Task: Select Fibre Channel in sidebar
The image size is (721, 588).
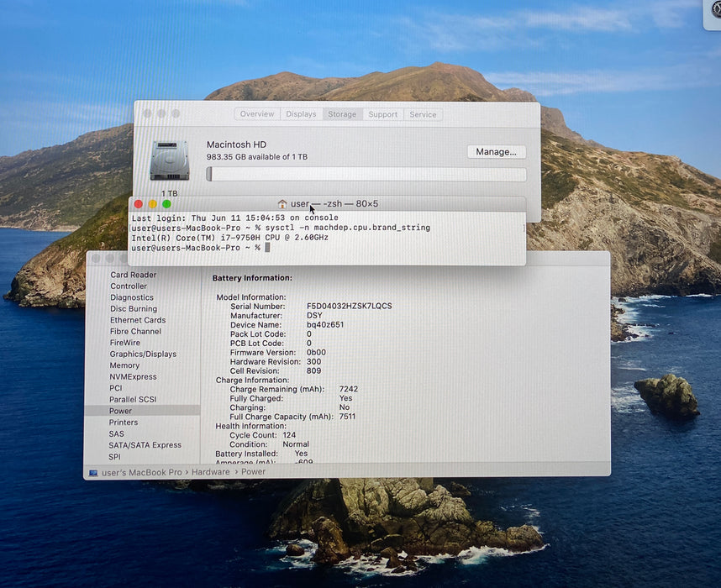Action: coord(135,331)
